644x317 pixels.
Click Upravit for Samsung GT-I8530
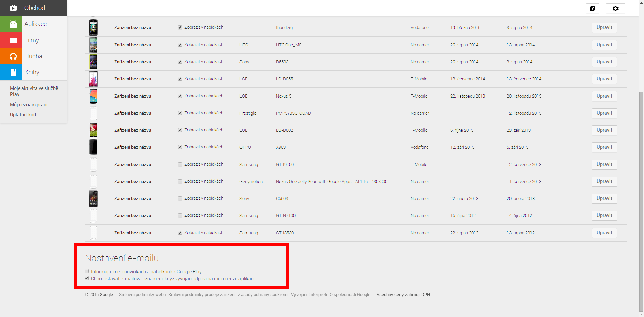[x=604, y=233]
